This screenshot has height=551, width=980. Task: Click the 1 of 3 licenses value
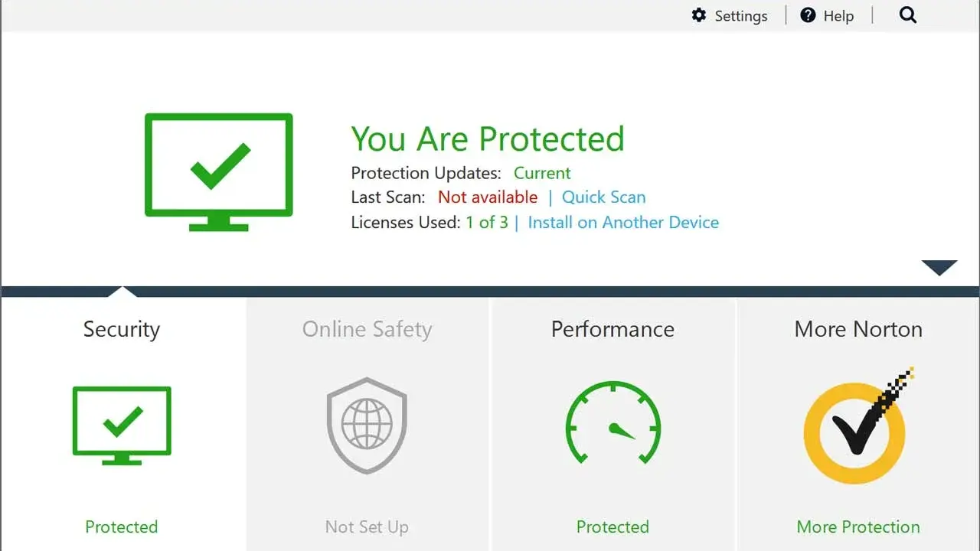[487, 223]
